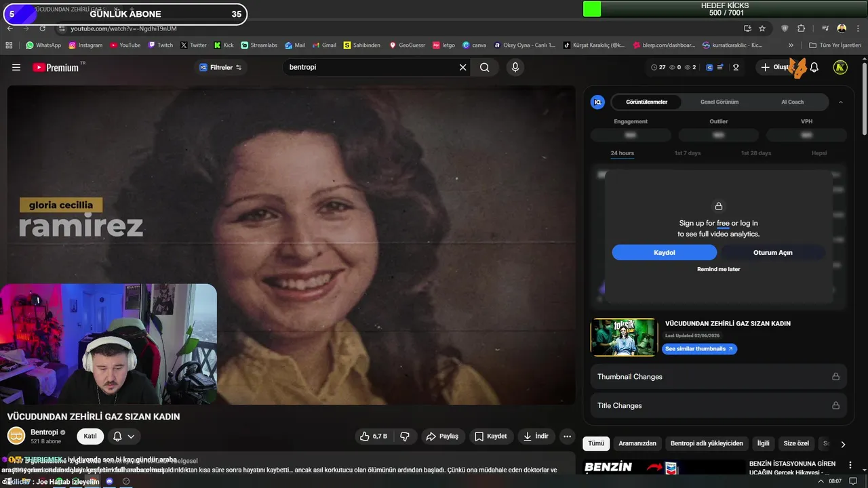868x488 pixels.
Task: Switch to Görüntülenmeler tab
Action: click(x=646, y=102)
